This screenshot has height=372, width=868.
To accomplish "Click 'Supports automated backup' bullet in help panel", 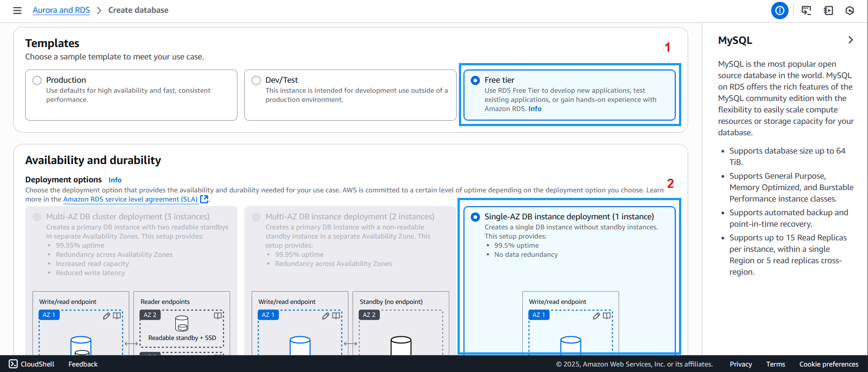I will [x=789, y=218].
